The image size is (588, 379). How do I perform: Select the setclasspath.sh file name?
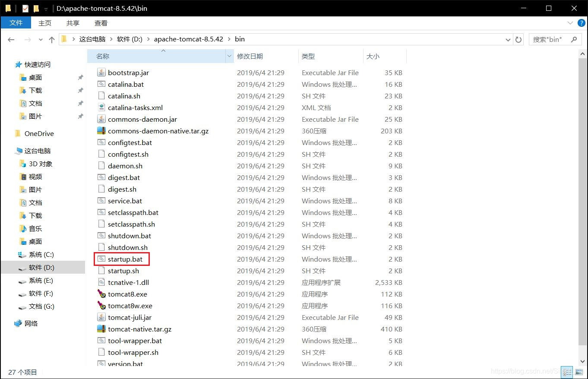coord(131,224)
